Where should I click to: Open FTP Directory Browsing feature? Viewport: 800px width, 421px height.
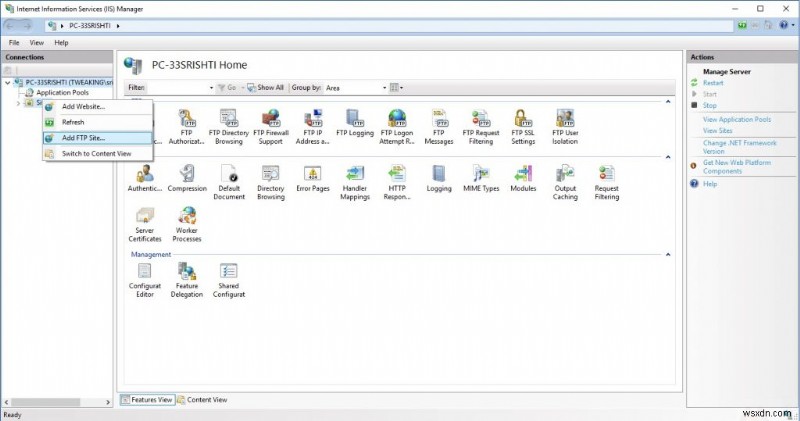click(229, 127)
